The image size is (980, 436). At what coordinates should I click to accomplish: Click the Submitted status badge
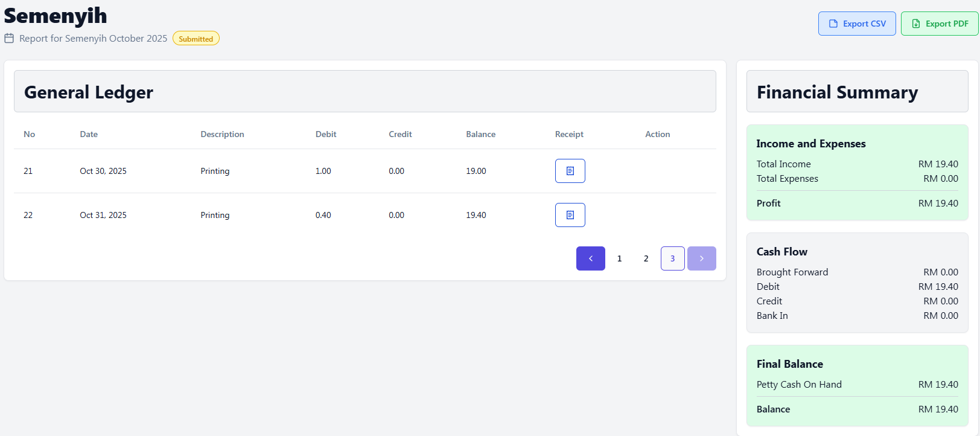pyautogui.click(x=196, y=39)
